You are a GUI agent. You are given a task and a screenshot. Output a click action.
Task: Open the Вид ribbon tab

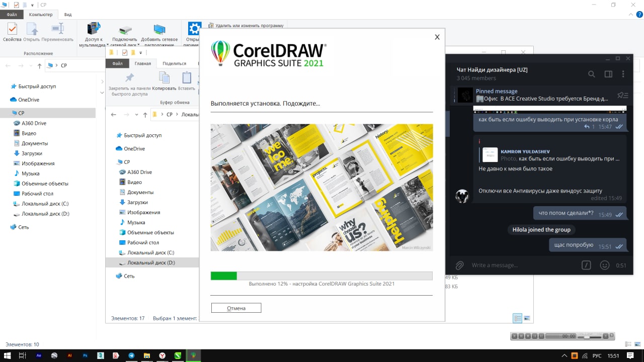coord(68,15)
